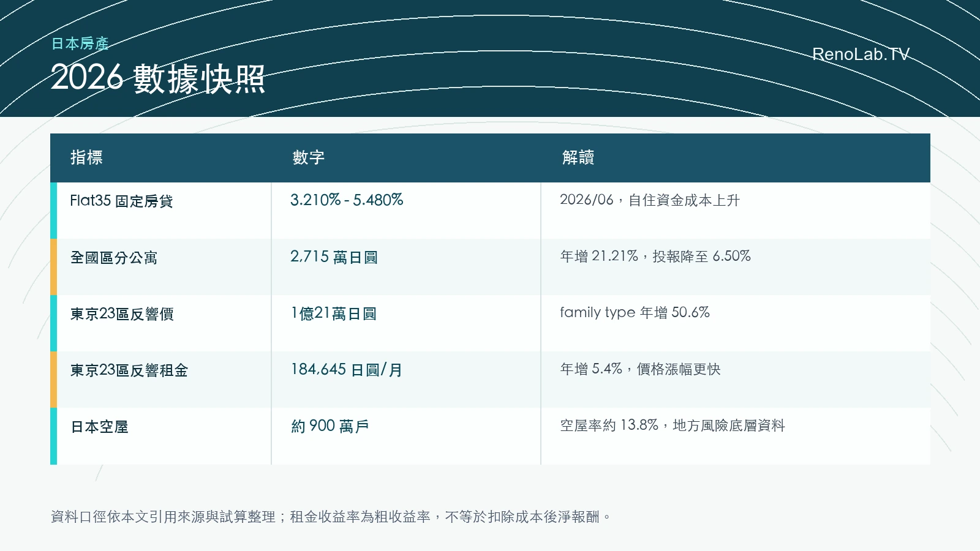The height and width of the screenshot is (551, 980).
Task: Select the 解讀 column header
Action: point(578,157)
